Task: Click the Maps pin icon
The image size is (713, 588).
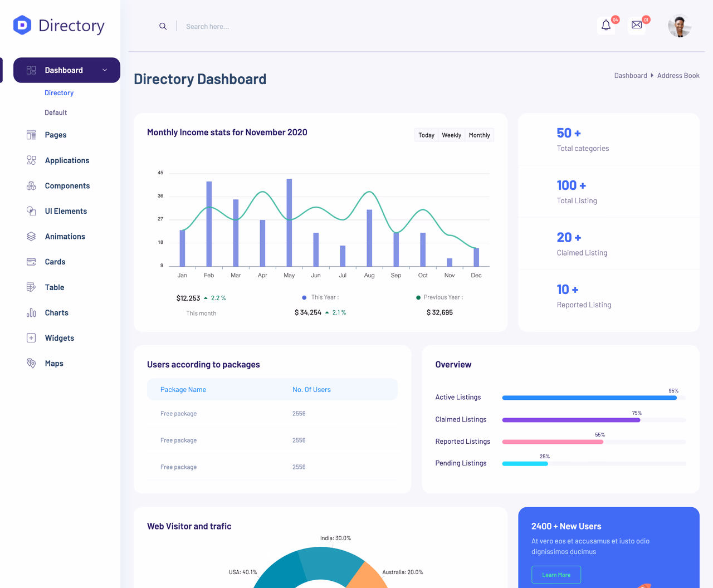Action: click(x=31, y=363)
